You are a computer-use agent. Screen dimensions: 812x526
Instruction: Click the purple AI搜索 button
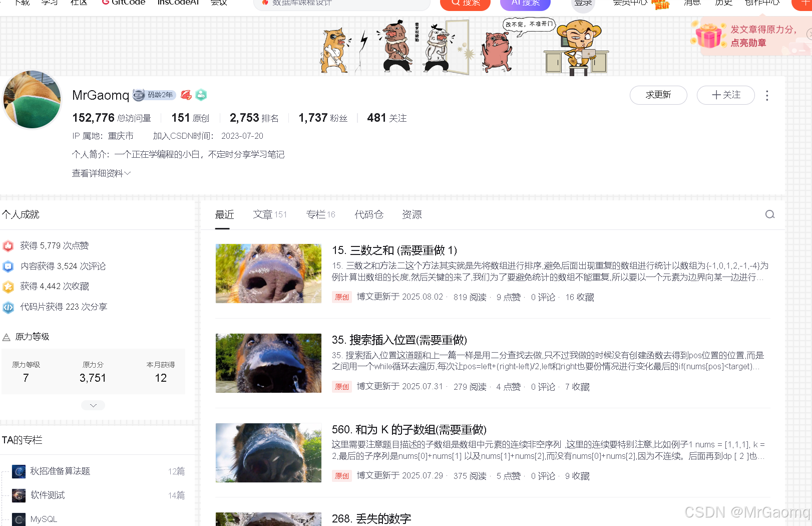click(525, 4)
